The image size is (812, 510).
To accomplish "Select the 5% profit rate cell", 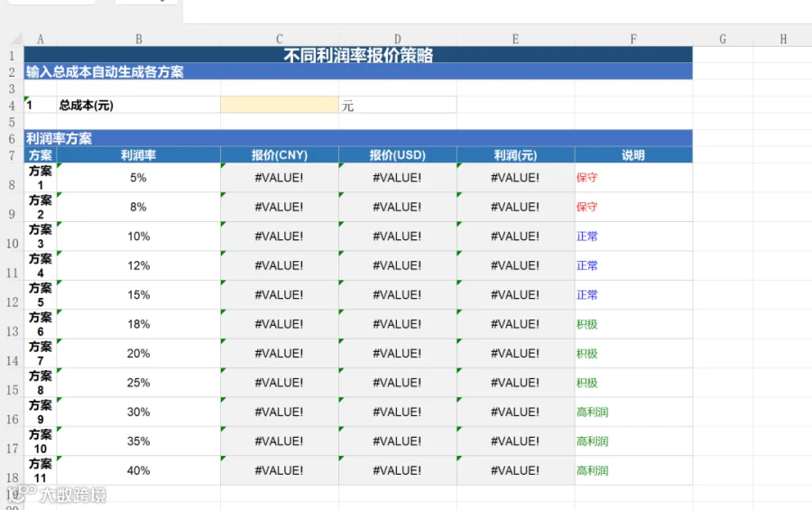I will [x=138, y=178].
